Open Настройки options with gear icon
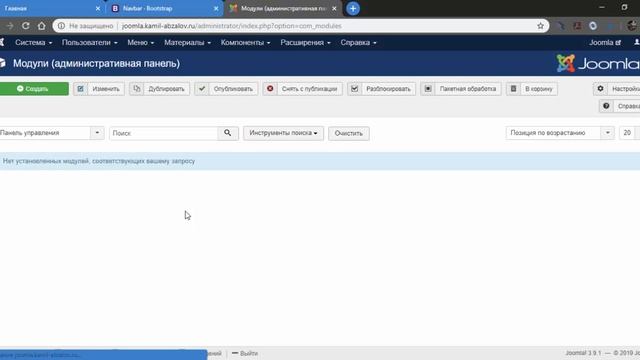 (617, 89)
